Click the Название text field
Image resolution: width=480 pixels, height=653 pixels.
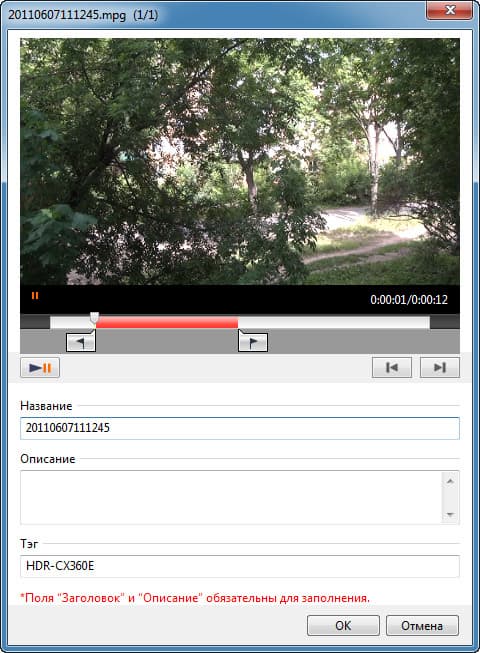[240, 428]
